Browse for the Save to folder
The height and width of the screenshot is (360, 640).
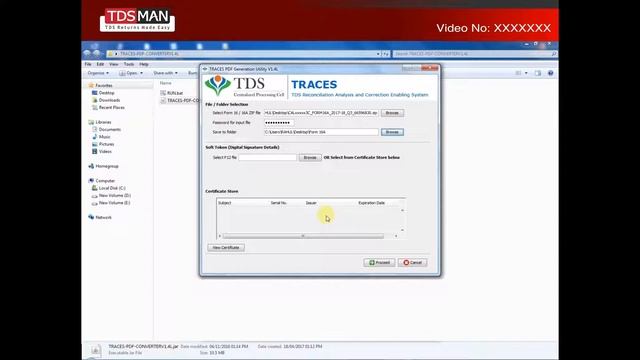pos(392,132)
